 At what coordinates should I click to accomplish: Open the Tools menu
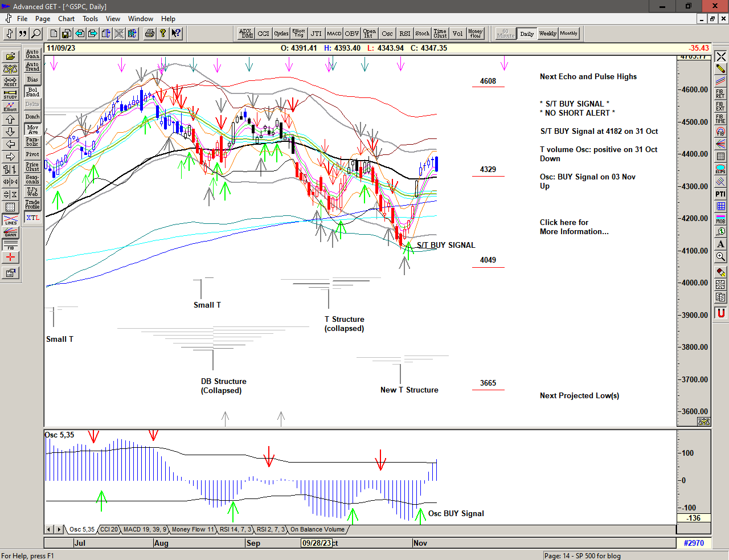(90, 19)
